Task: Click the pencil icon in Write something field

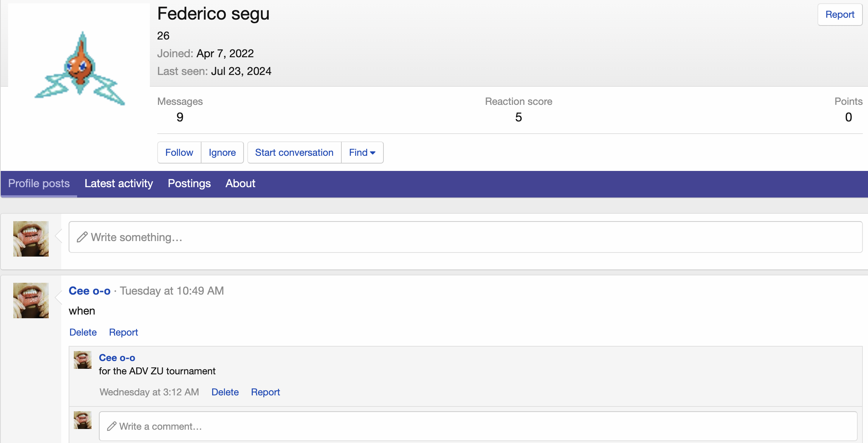Action: tap(82, 237)
